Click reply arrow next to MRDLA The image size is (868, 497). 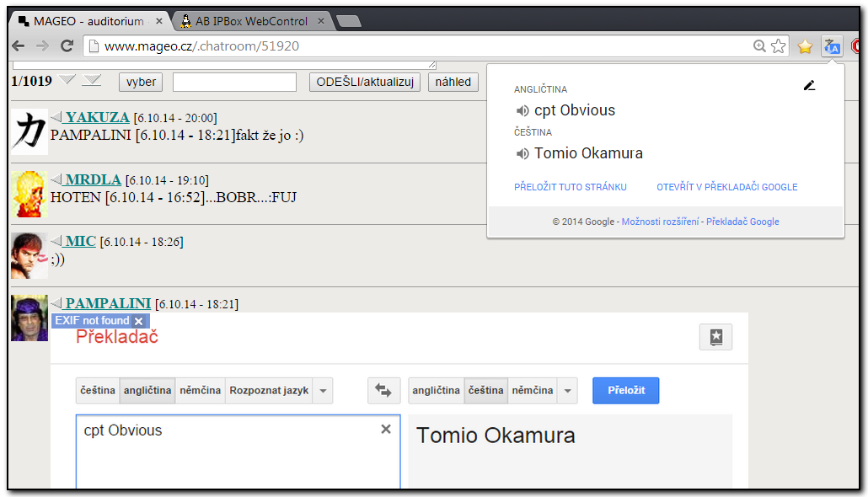pos(56,179)
